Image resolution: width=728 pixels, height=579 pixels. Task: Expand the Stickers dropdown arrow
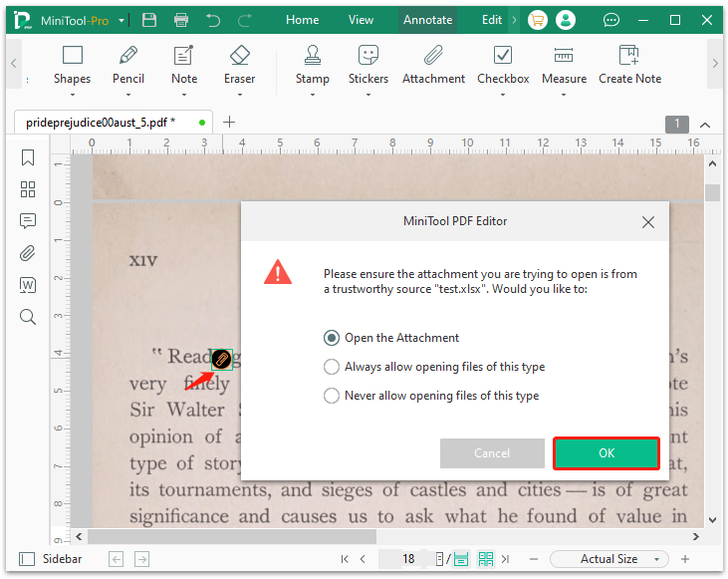(x=368, y=95)
